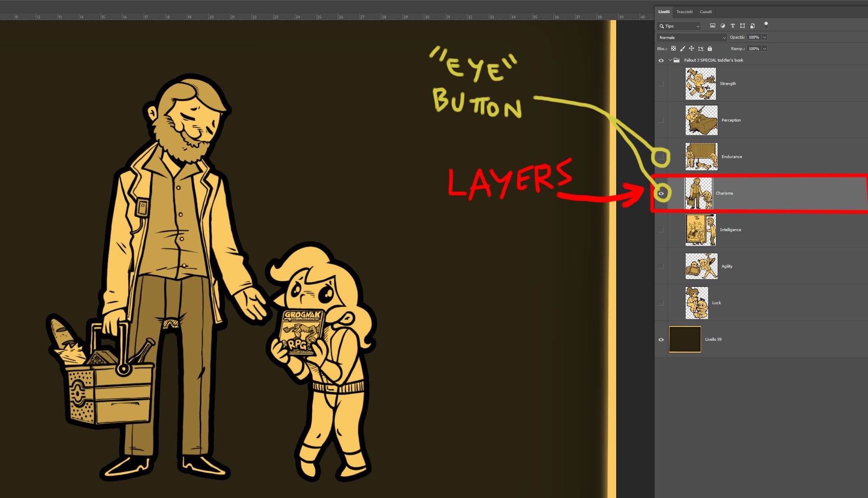Click the Opacità label

tap(737, 37)
